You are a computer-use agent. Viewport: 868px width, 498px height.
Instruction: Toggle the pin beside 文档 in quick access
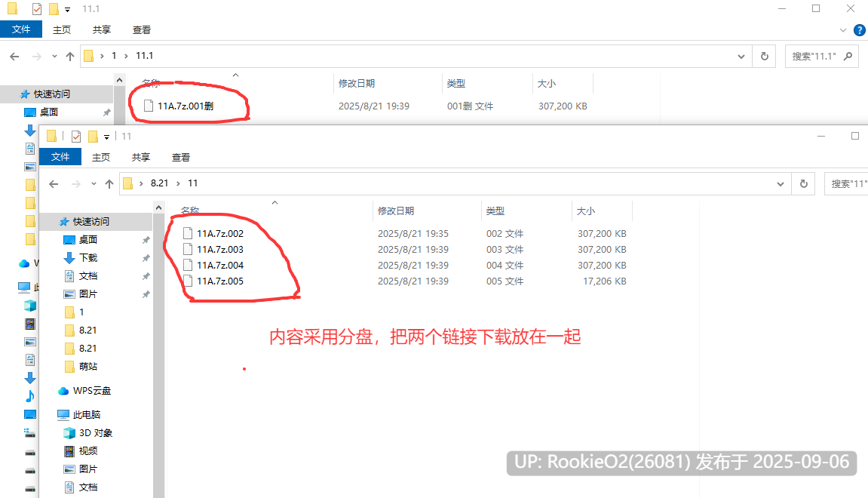click(x=146, y=276)
